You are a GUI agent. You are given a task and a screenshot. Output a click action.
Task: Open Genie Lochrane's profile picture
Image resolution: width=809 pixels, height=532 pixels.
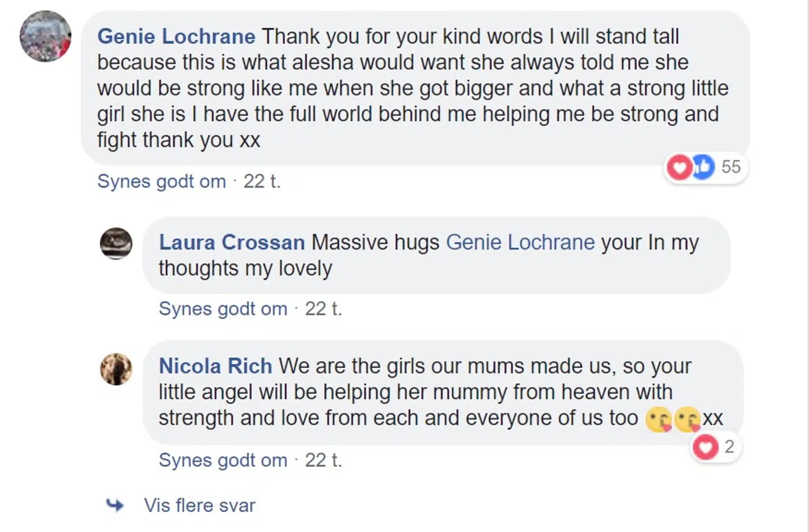46,37
